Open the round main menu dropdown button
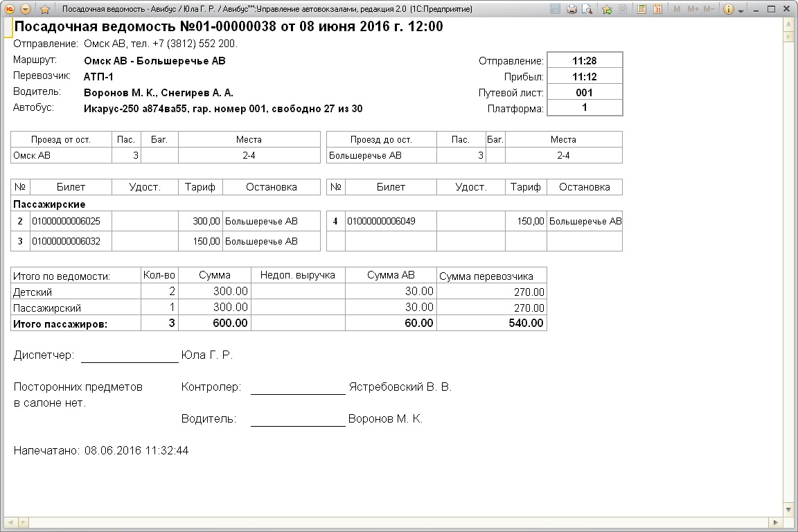Screen dimensions: 798x532 pos(26,10)
